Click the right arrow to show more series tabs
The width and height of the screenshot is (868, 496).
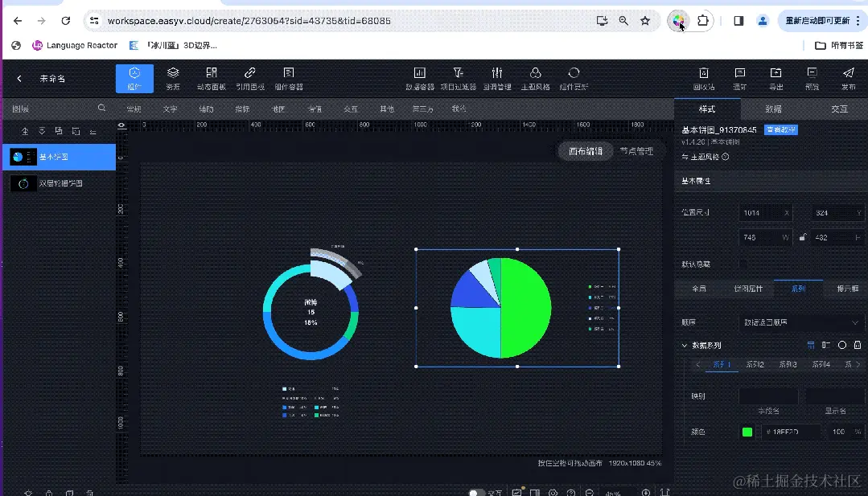[858, 364]
